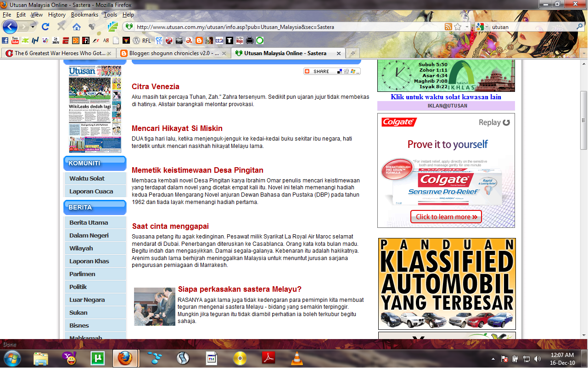
Task: Open the Mojo bookmark icon
Action: [x=240, y=40]
